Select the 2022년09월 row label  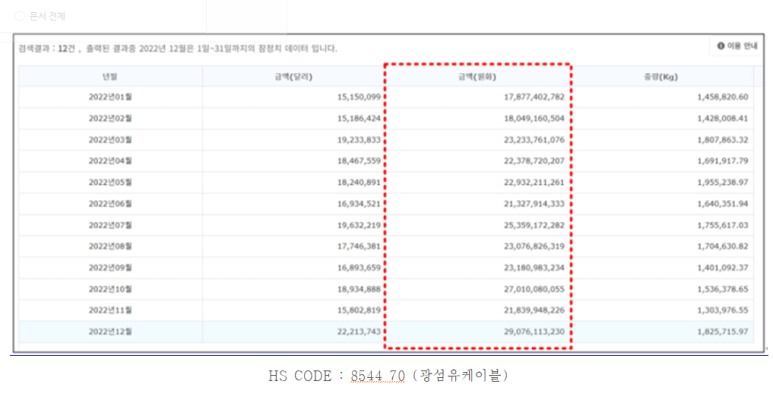[110, 268]
